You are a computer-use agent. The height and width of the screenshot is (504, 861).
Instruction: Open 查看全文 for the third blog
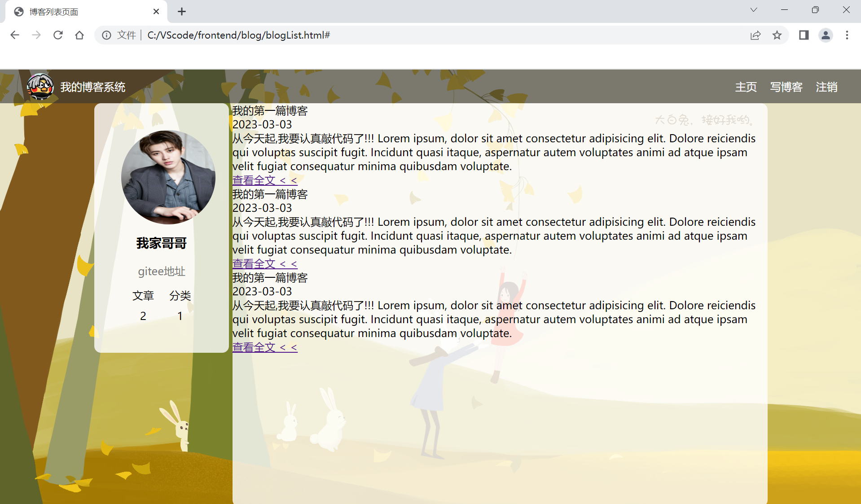click(x=265, y=347)
